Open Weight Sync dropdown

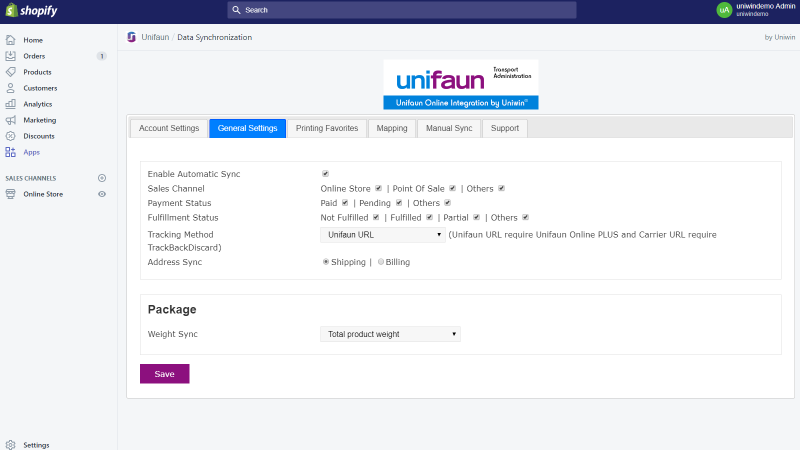click(x=390, y=334)
